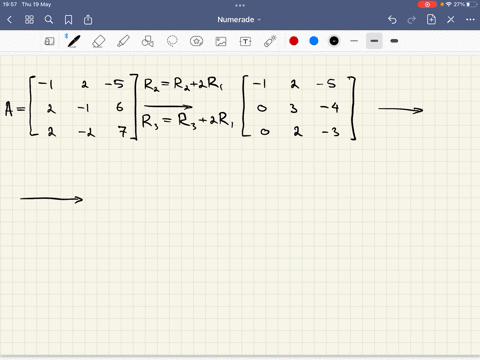The image size is (480, 360).
Task: Tap the status bar clock
Action: click(10, 4)
